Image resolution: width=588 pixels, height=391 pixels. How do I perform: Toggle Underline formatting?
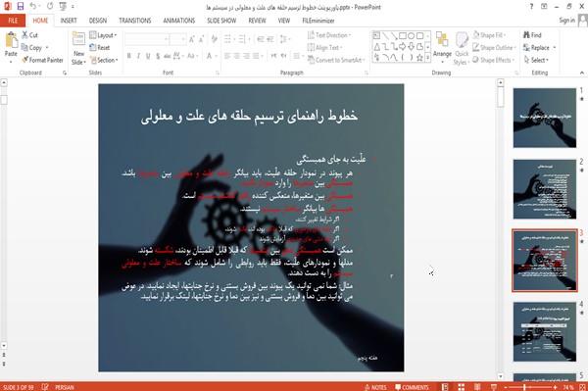point(148,56)
